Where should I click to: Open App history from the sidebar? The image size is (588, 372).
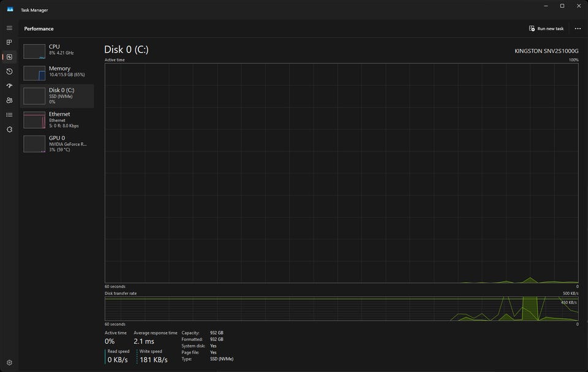pos(9,71)
